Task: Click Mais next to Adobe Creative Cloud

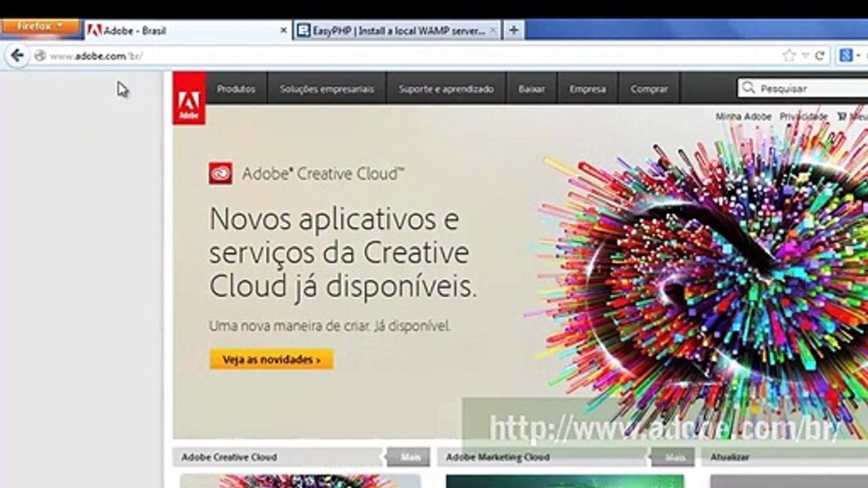Action: 410,457
